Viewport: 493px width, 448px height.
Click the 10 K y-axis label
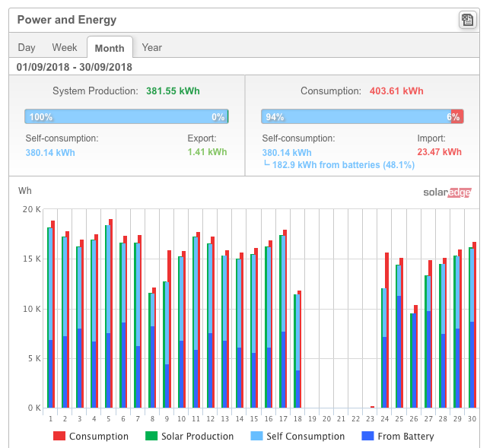point(31,309)
